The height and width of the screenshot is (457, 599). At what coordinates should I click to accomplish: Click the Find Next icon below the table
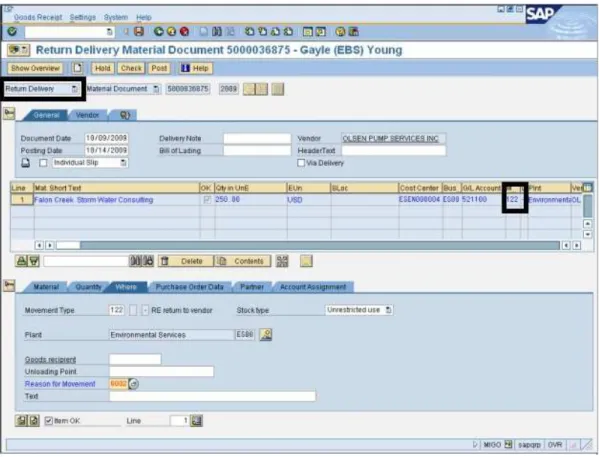click(x=148, y=261)
